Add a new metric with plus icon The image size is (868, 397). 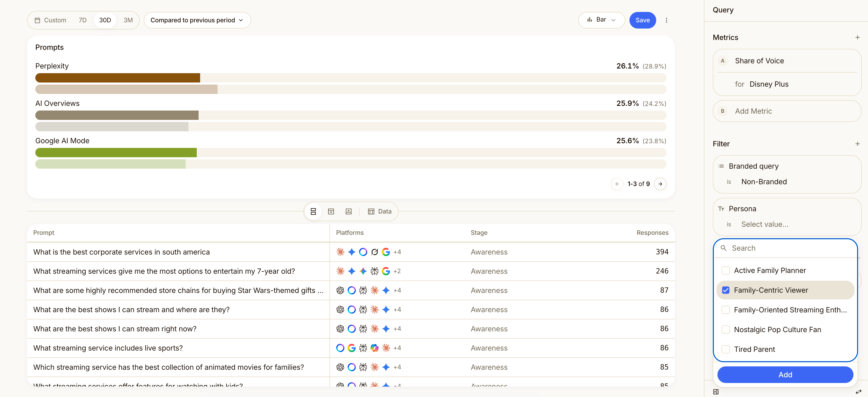click(x=857, y=37)
